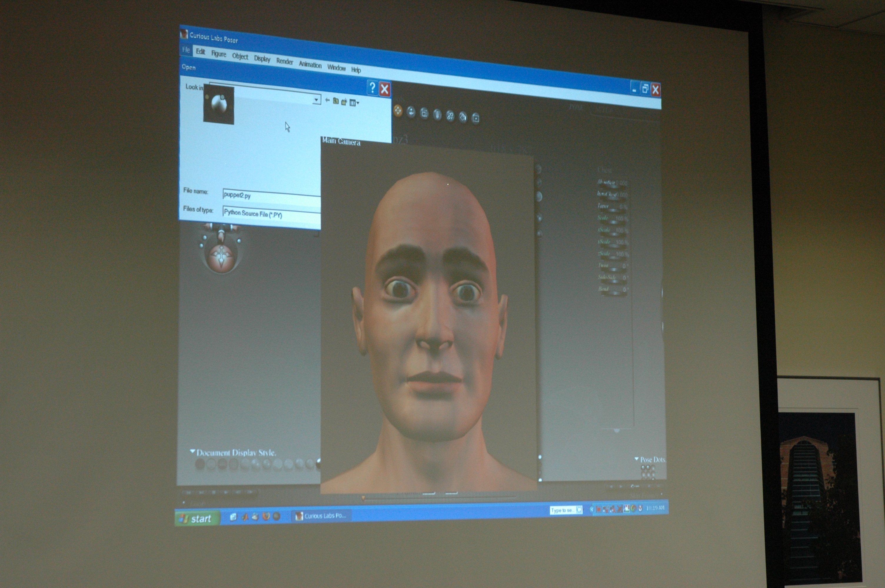Select the Chain Break tool icon

tap(450, 116)
